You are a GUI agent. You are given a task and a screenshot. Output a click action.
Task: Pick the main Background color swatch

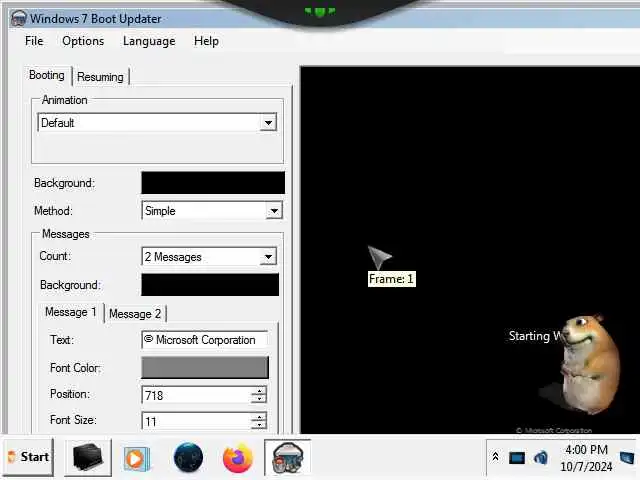point(213,183)
